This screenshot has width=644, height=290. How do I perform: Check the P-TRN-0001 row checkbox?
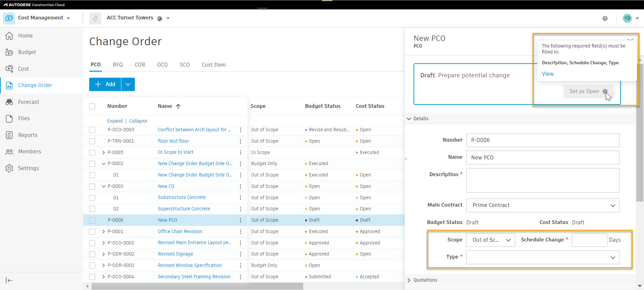[x=92, y=141]
